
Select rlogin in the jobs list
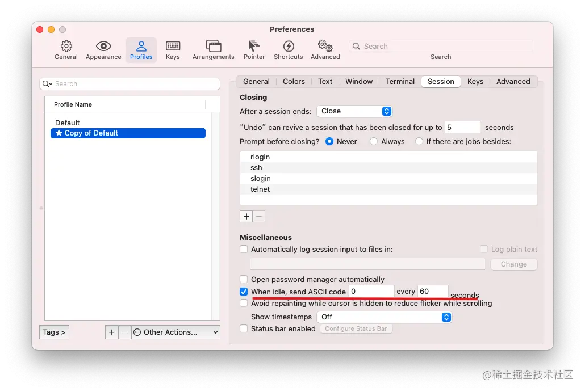click(388, 157)
